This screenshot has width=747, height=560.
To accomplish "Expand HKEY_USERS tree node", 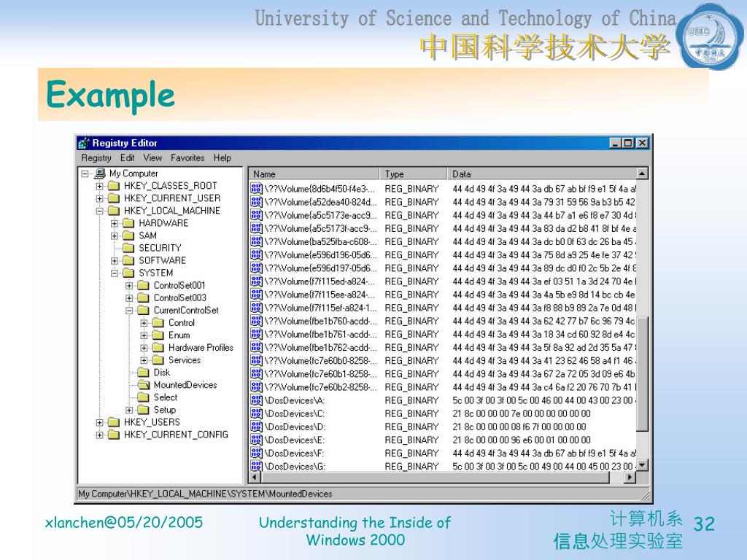I will point(99,422).
